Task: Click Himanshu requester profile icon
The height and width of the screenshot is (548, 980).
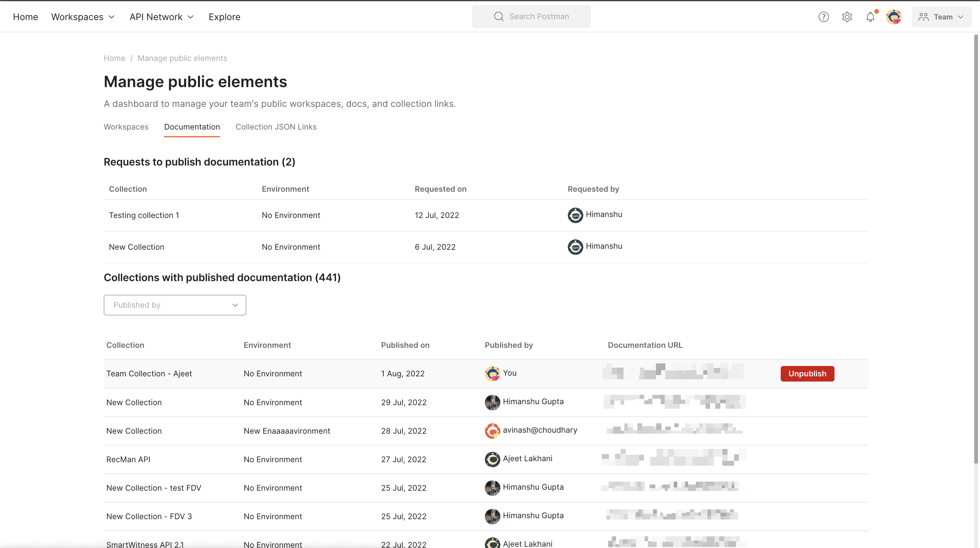Action: tap(575, 215)
